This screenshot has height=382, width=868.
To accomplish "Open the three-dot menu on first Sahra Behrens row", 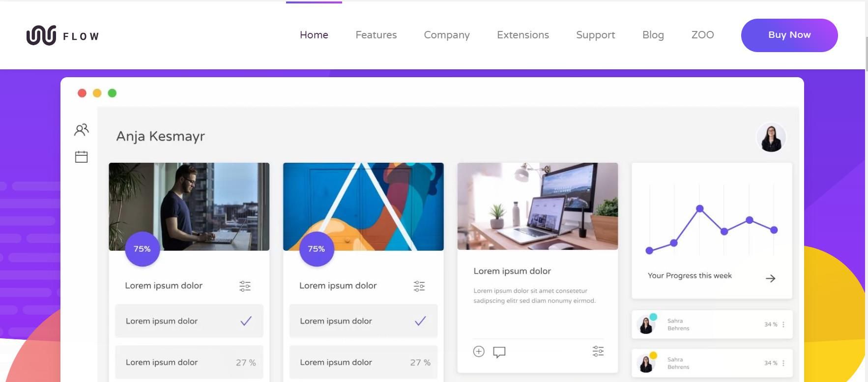I will pos(783,324).
